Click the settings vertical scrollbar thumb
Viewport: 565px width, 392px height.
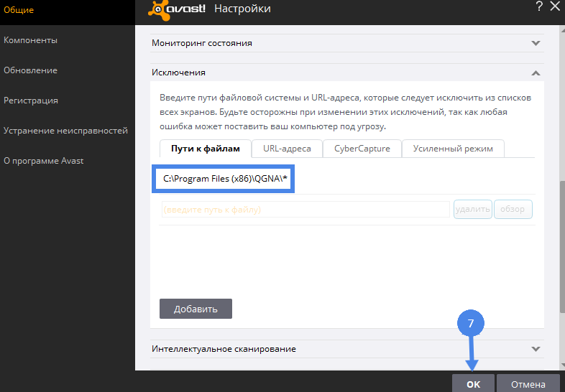click(562, 246)
